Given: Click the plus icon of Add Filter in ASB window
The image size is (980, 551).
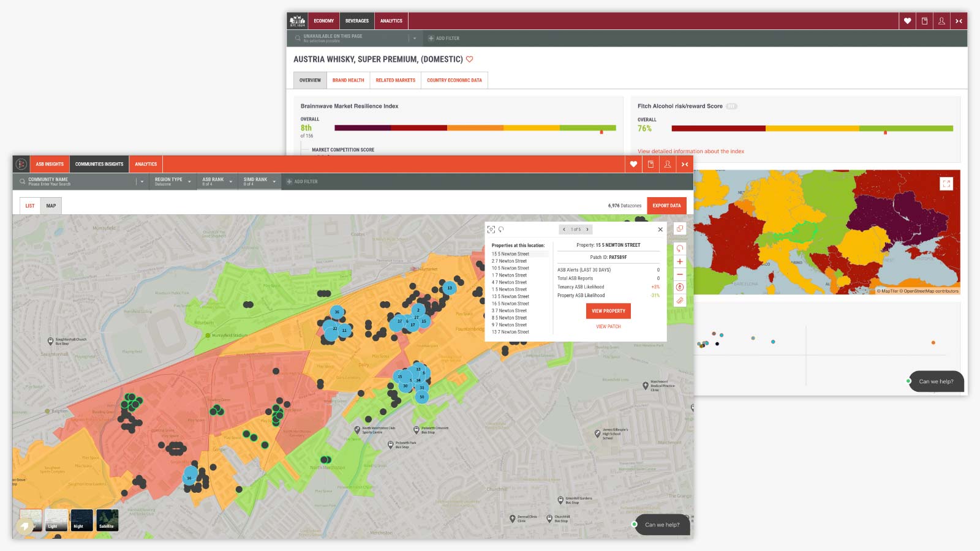Looking at the screenshot, I should [290, 181].
